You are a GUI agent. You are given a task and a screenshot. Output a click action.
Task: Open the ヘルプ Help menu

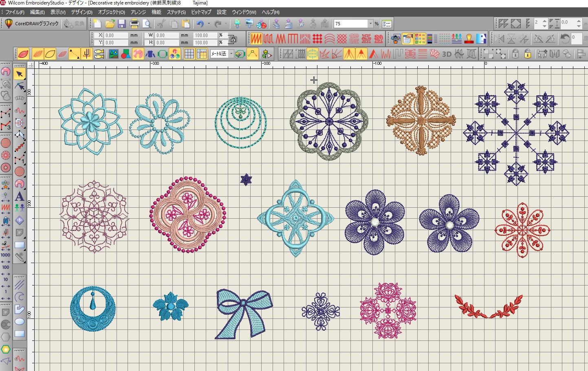[x=271, y=12]
